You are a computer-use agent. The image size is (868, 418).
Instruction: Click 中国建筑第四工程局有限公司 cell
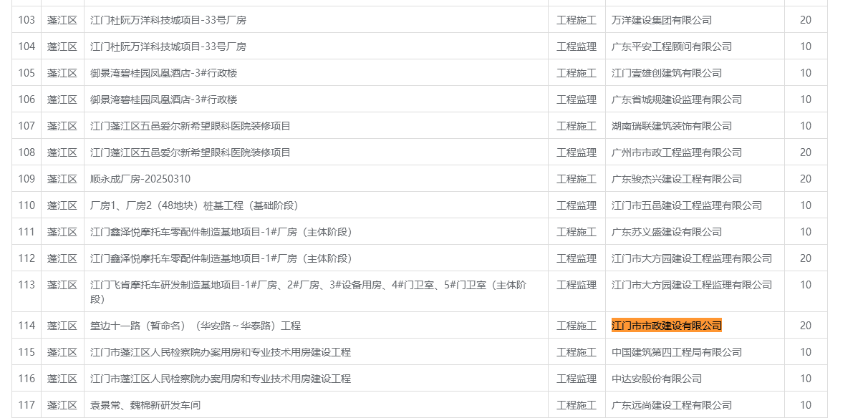677,352
